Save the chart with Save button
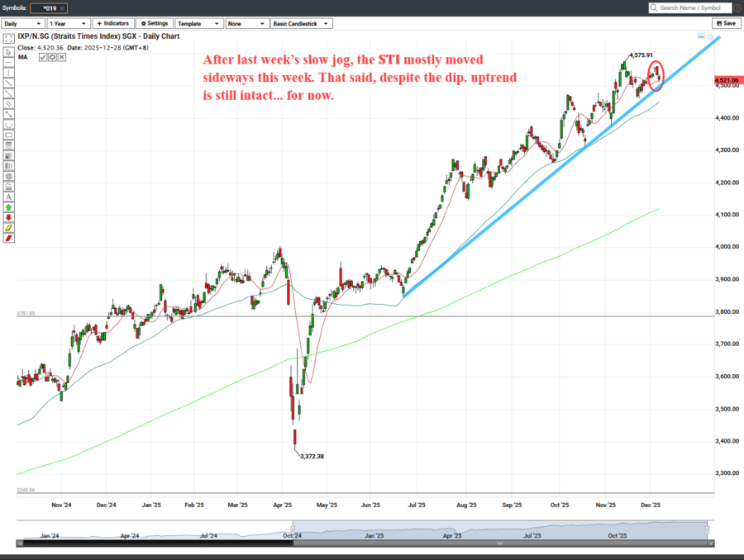 coord(726,24)
